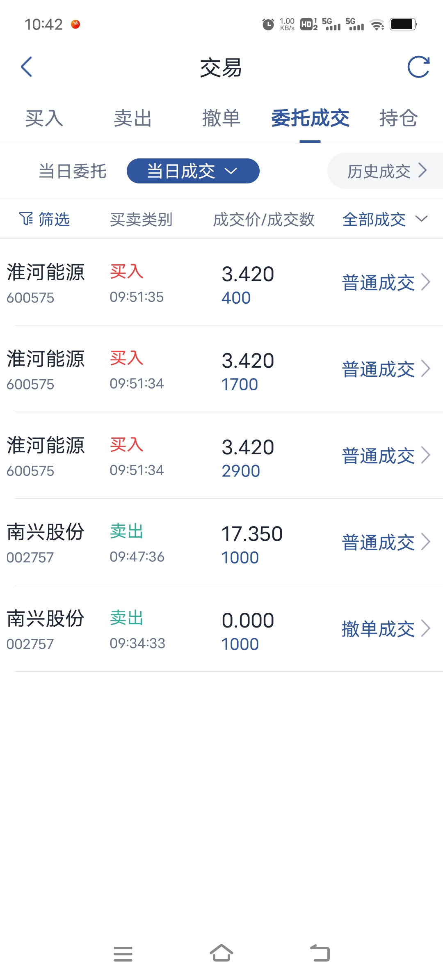Open the 撤单 tab
This screenshot has width=443, height=980.
[x=221, y=118]
